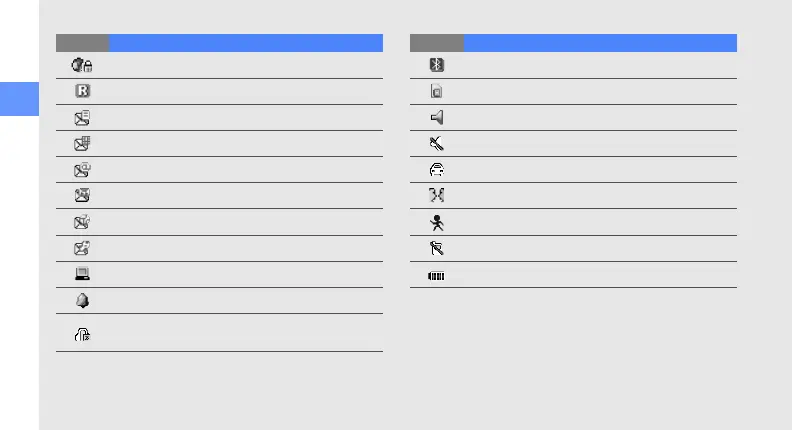Click the car profile icon
The width and height of the screenshot is (792, 430).
click(x=437, y=170)
